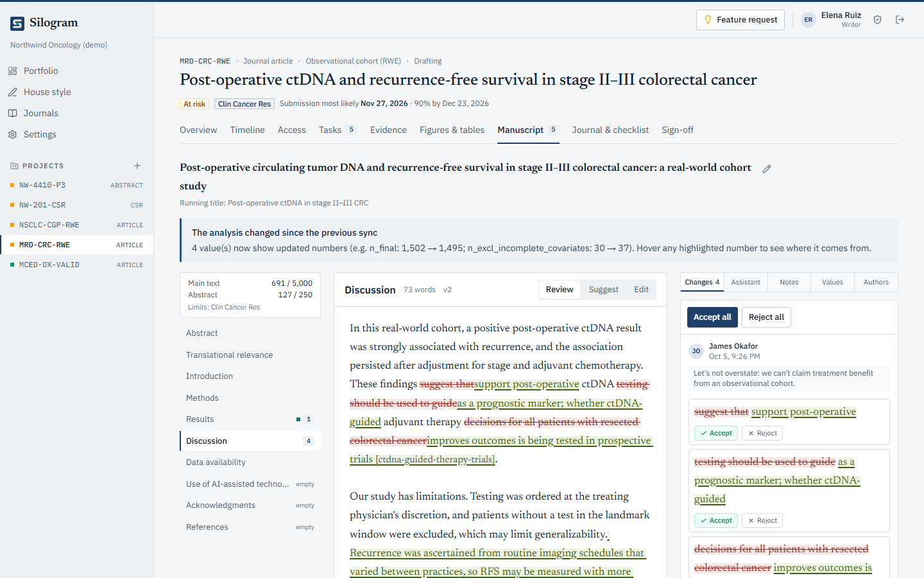Switch to Suggest mode

604,290
